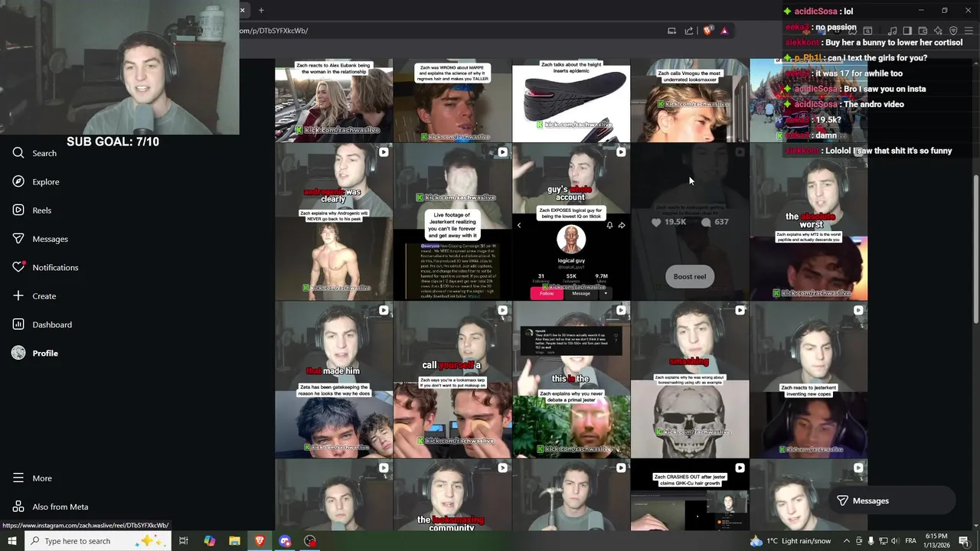This screenshot has width=980, height=551.
Task: Click the Brave Shields lion icon
Action: click(707, 31)
